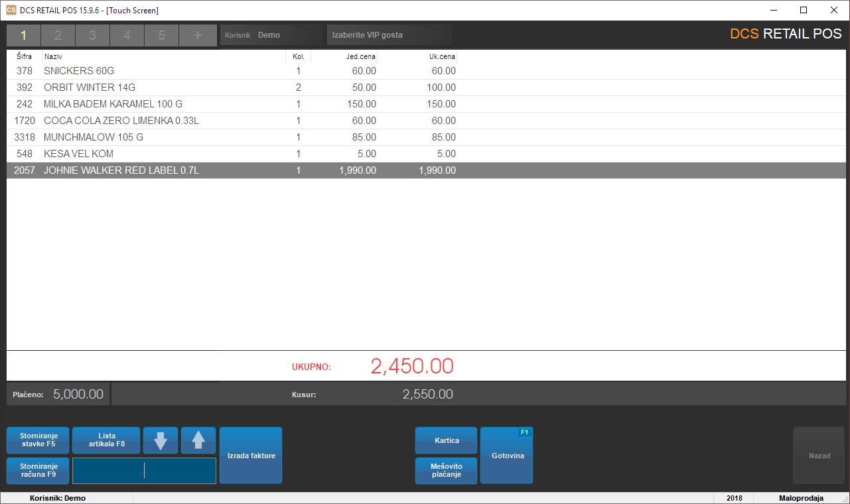Open the Izaberite VIP gosta selector
The height and width of the screenshot is (504, 850).
click(x=389, y=35)
